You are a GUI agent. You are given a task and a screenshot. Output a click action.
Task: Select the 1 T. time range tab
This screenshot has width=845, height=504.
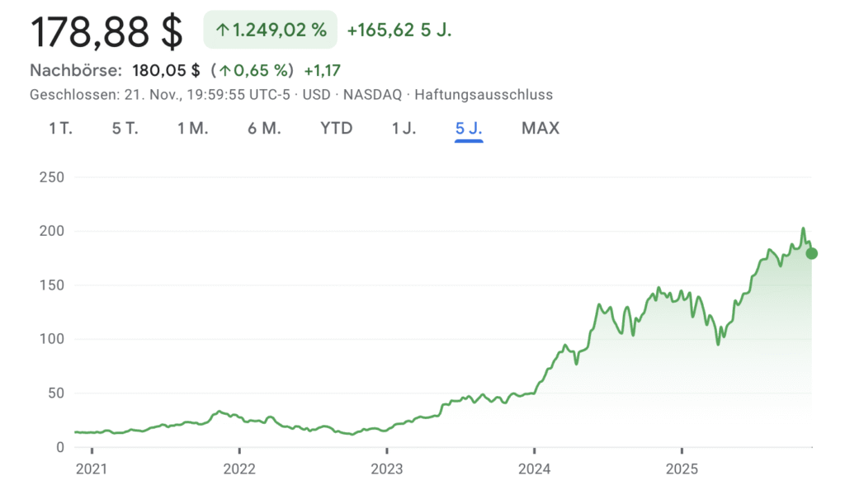coord(60,128)
